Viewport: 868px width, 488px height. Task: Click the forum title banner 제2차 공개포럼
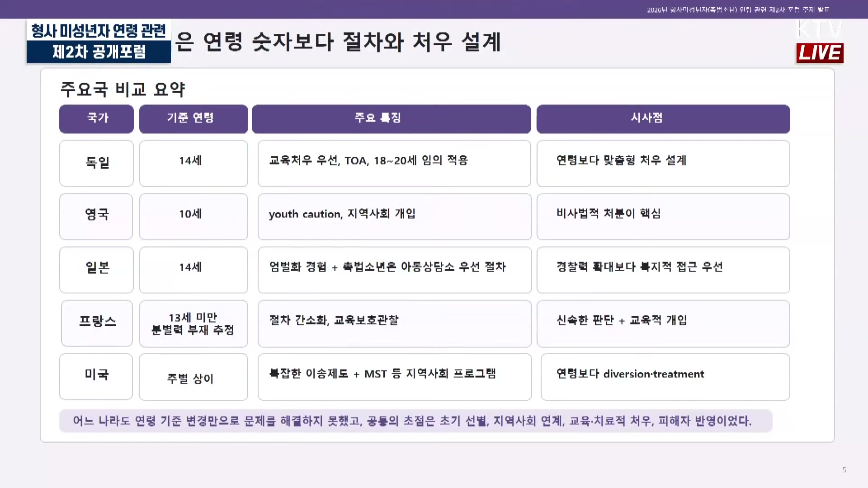pos(99,52)
